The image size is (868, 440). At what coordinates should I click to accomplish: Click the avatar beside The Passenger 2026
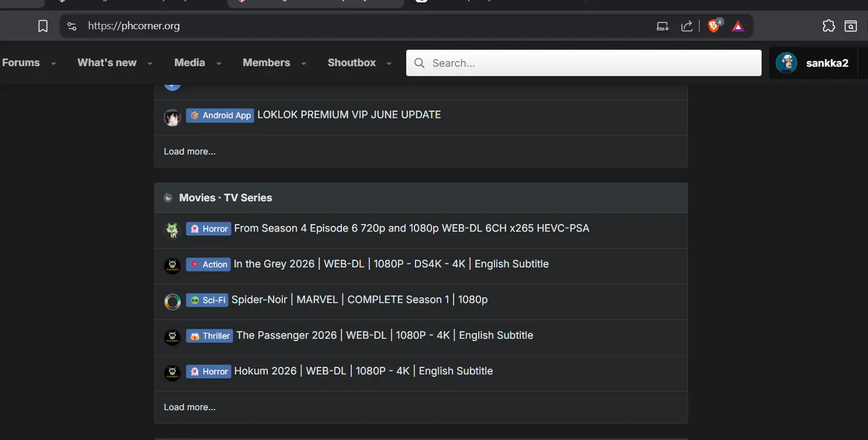(x=172, y=338)
